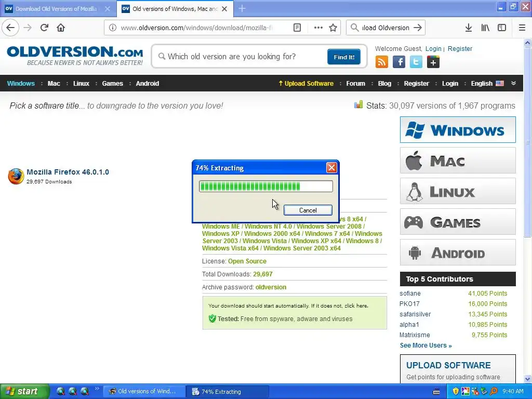The height and width of the screenshot is (399, 532).
Task: Open Forum in the navigation bar
Action: tap(355, 84)
